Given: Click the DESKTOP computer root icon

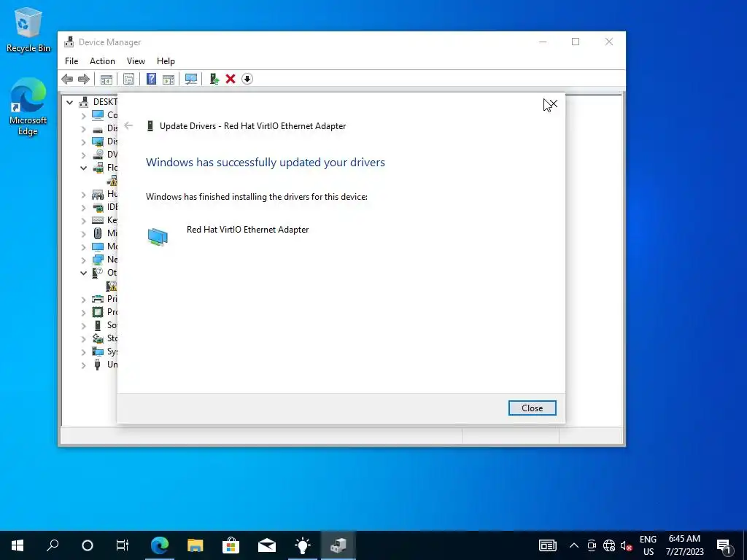Looking at the screenshot, I should pyautogui.click(x=84, y=102).
